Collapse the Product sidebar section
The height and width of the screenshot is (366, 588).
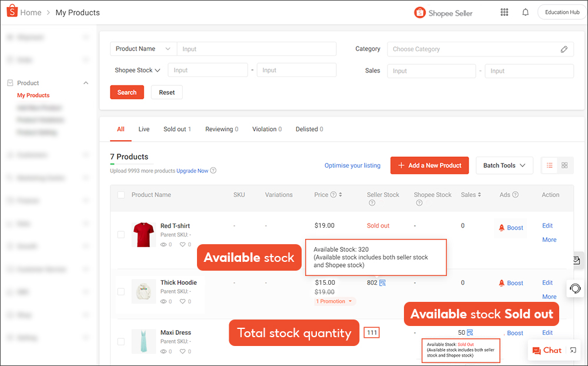pos(85,82)
